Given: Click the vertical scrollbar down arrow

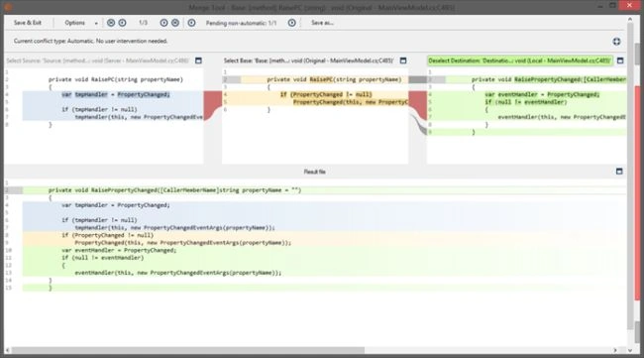Looking at the screenshot, I should [x=630, y=350].
